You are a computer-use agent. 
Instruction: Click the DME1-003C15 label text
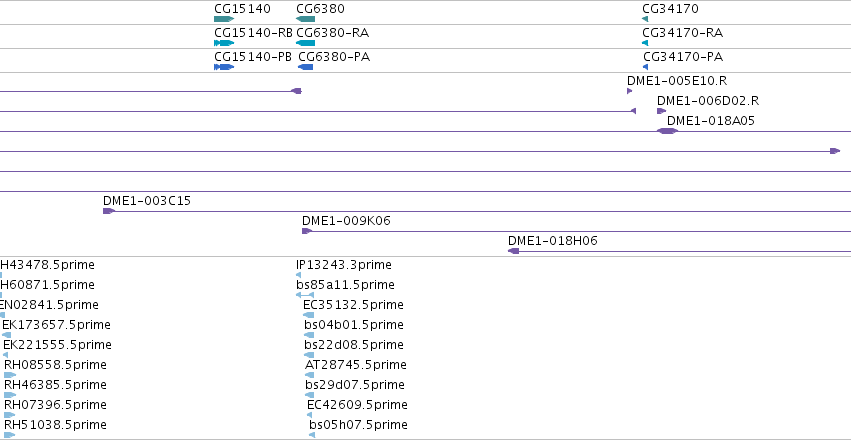(147, 201)
